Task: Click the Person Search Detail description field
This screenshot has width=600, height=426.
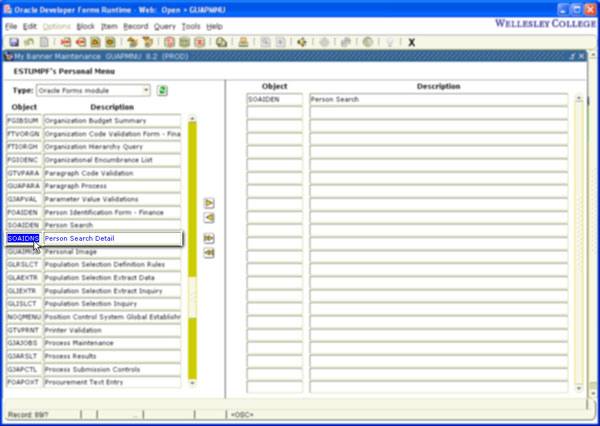Action: click(x=112, y=238)
